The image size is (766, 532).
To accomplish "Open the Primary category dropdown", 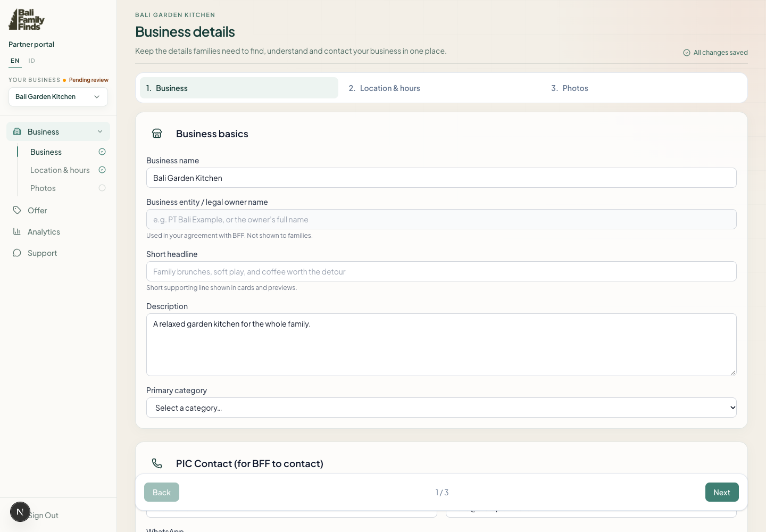I will click(442, 408).
